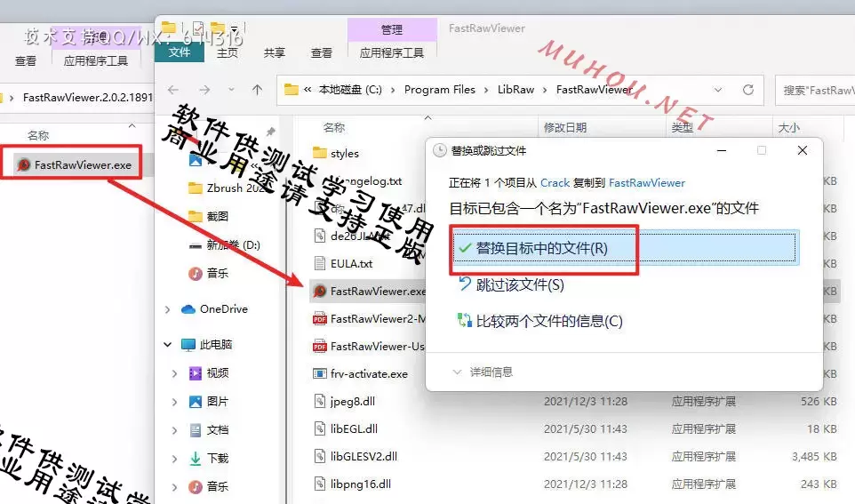Go up one folder level
Viewport: 855px width, 504px height.
point(258,90)
